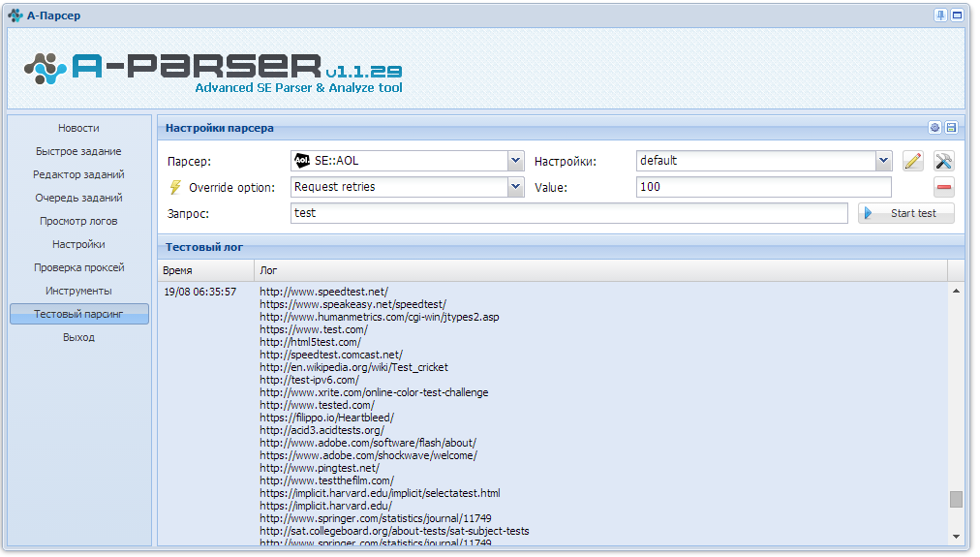Screen dimensions: 980x557
Task: Open the SE::AOL parser combo box
Action: click(407, 161)
